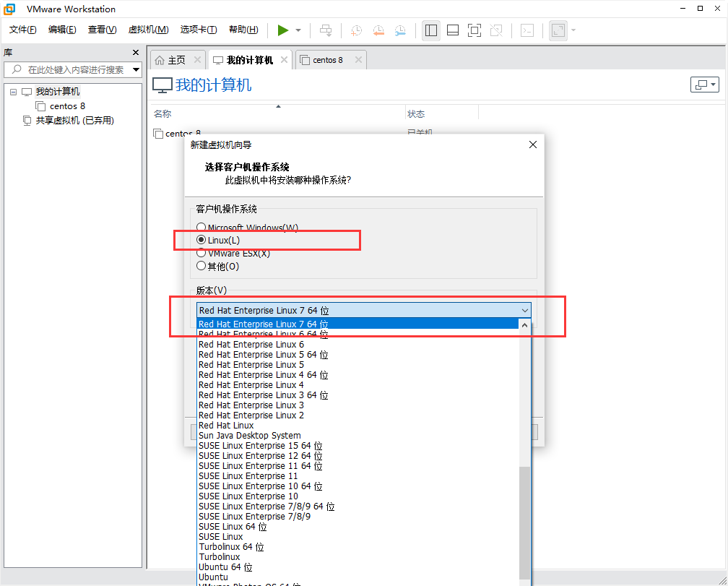
Task: Click the revert to snapshot icon
Action: coord(378,30)
